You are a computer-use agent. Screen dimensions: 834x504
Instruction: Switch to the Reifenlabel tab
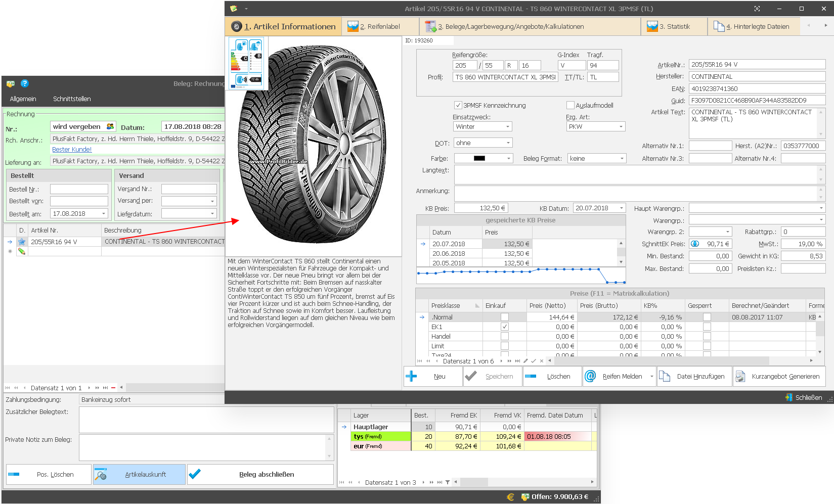tap(380, 26)
